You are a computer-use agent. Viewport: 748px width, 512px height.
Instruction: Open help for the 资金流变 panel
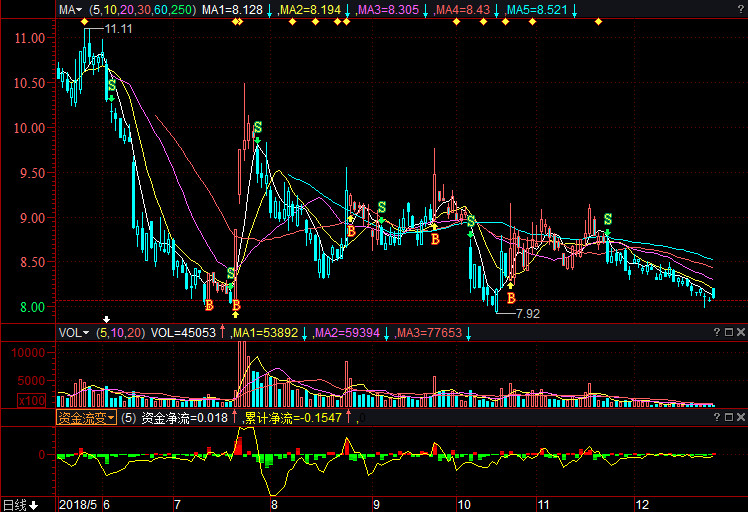tap(715, 418)
